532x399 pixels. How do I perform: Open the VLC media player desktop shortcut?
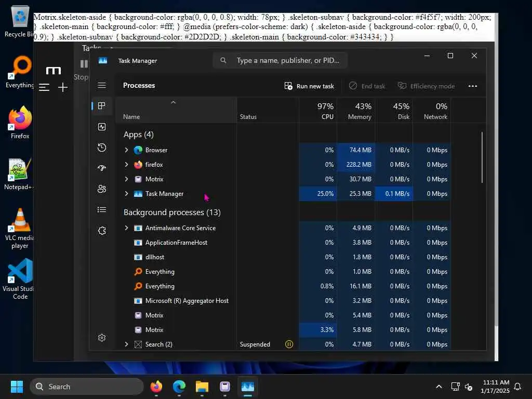tap(20, 228)
